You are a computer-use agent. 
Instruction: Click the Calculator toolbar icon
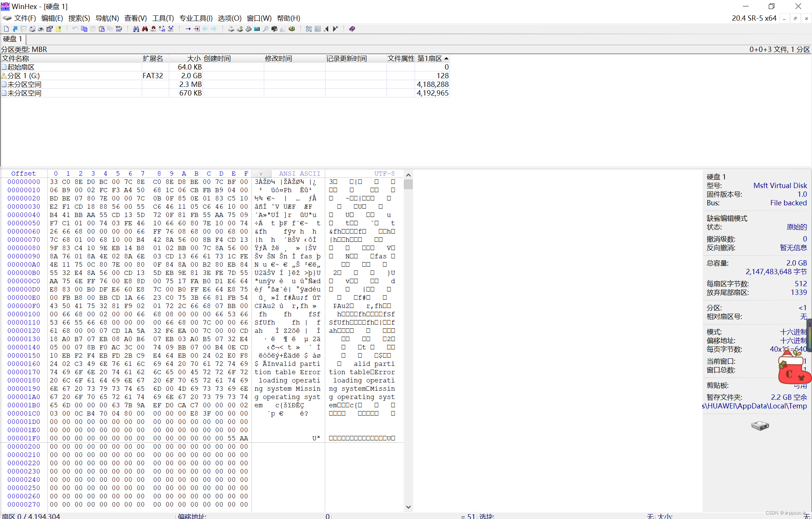click(257, 29)
